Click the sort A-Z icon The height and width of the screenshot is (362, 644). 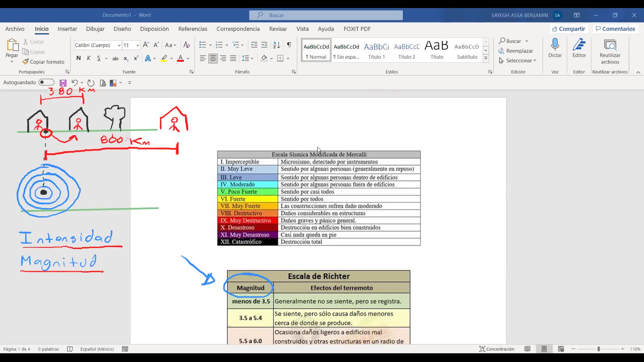point(276,45)
